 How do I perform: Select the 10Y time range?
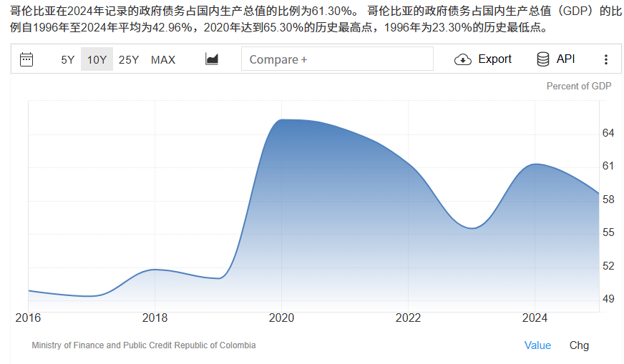97,59
